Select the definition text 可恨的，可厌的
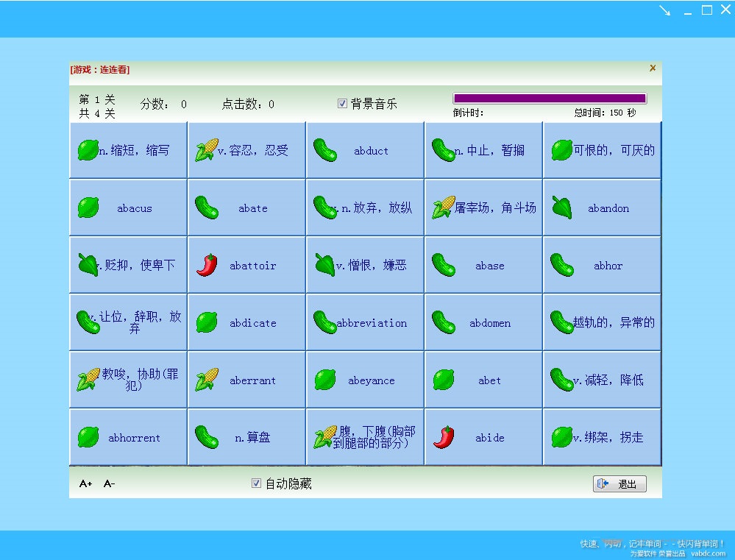This screenshot has height=560, width=735. pos(614,150)
